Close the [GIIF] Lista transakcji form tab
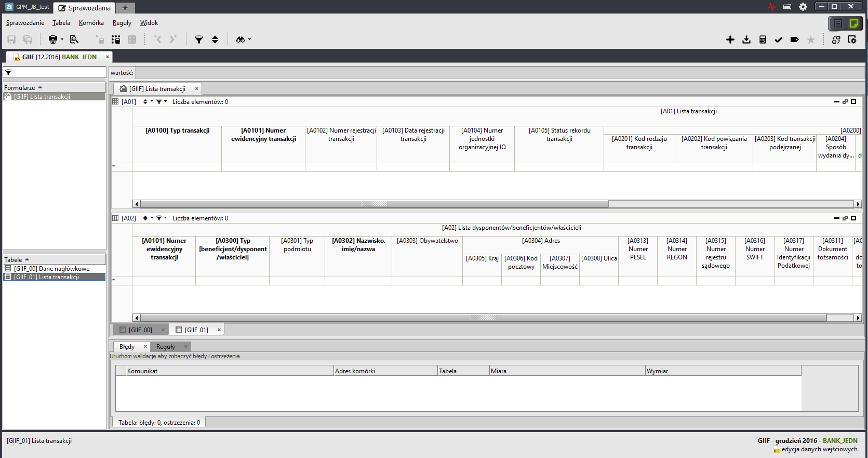Screen dimensions: 868x458 197,89
